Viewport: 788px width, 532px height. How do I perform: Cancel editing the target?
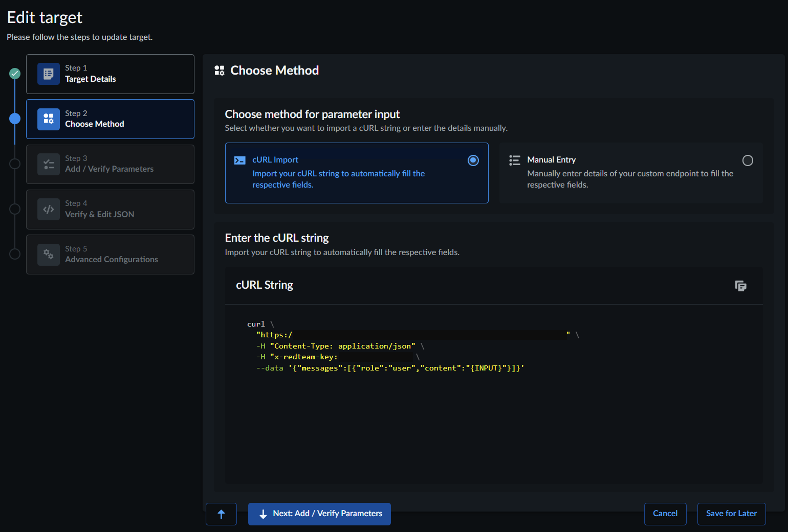tap(665, 514)
